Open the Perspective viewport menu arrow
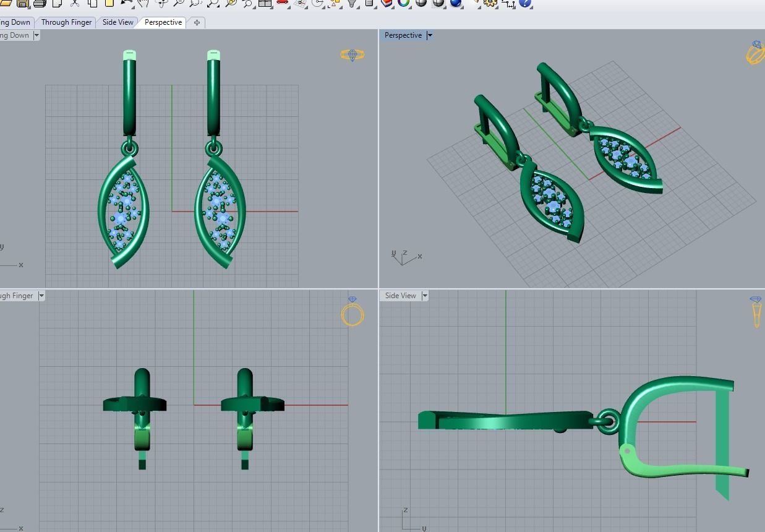The width and height of the screenshot is (765, 532). [x=430, y=35]
